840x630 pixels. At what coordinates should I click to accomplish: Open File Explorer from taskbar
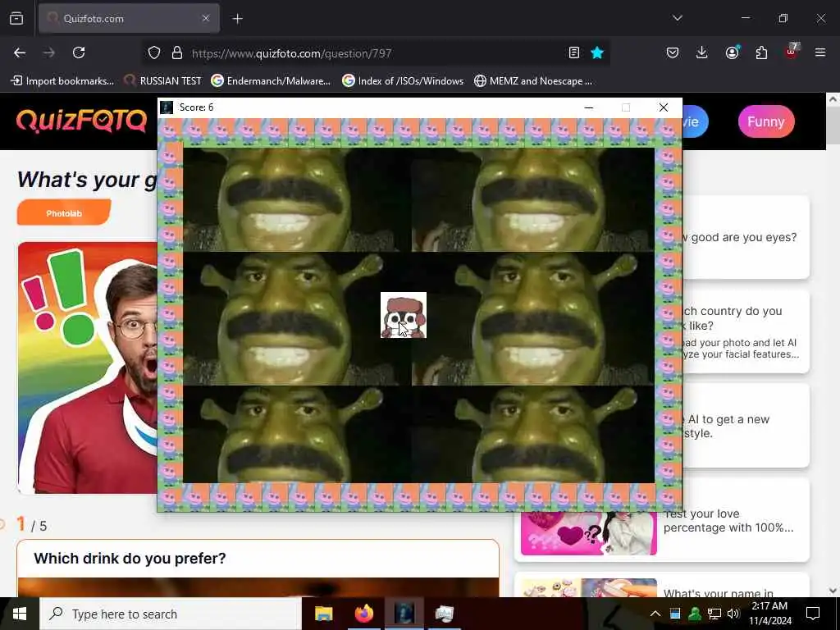[x=323, y=614]
